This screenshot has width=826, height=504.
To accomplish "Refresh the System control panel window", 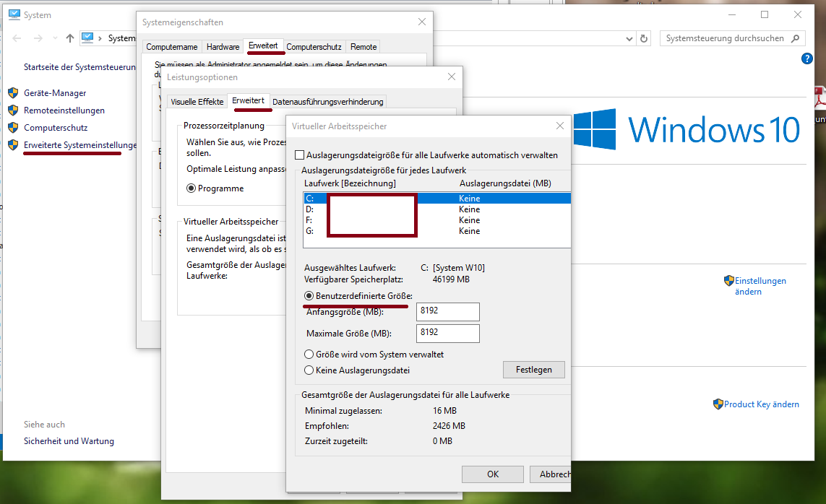I will pos(644,38).
